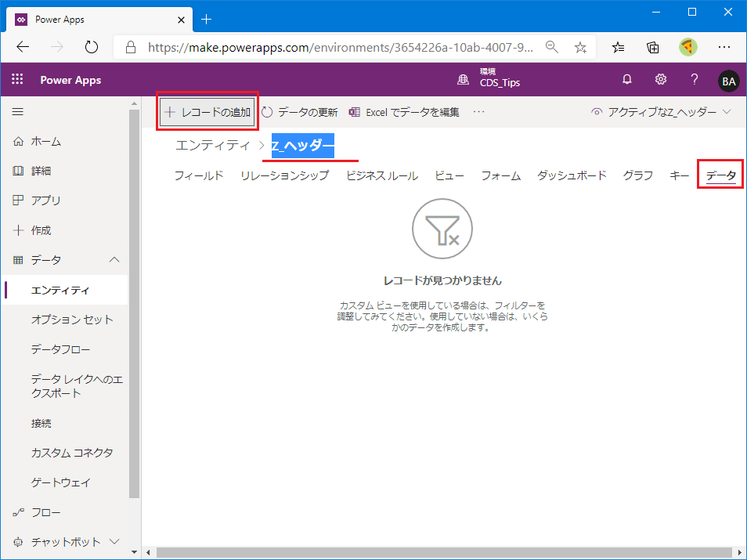The width and height of the screenshot is (747, 560).
Task: Click the environment globe icon
Action: [x=463, y=80]
